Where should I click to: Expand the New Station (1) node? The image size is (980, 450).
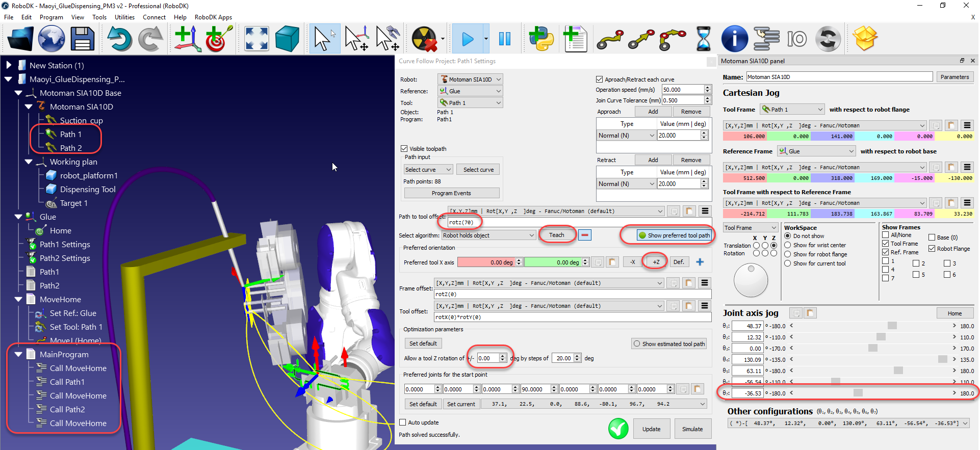tap(9, 65)
